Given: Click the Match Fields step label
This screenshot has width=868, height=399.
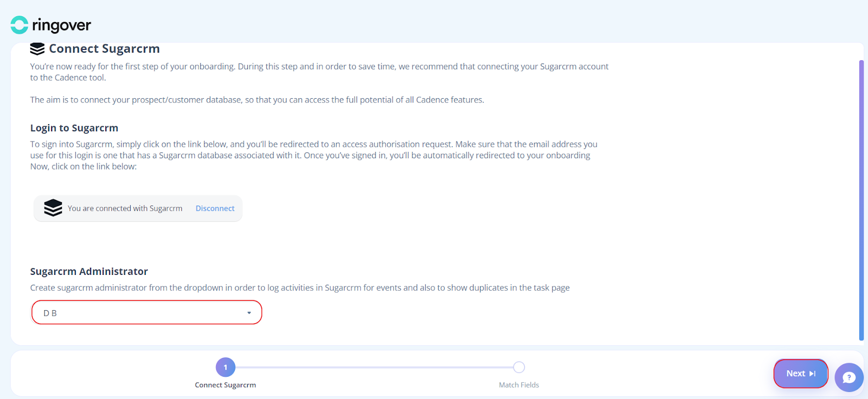Looking at the screenshot, I should click(x=519, y=385).
